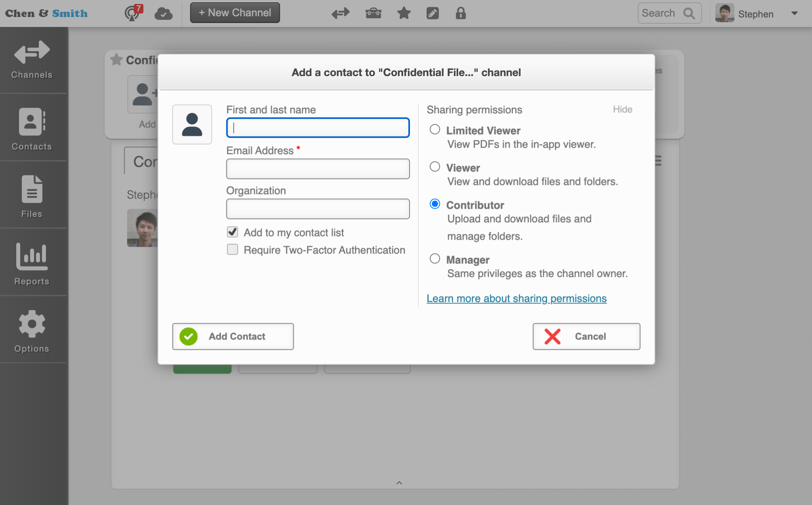Select the Manager permission level
812x505 pixels.
(435, 259)
